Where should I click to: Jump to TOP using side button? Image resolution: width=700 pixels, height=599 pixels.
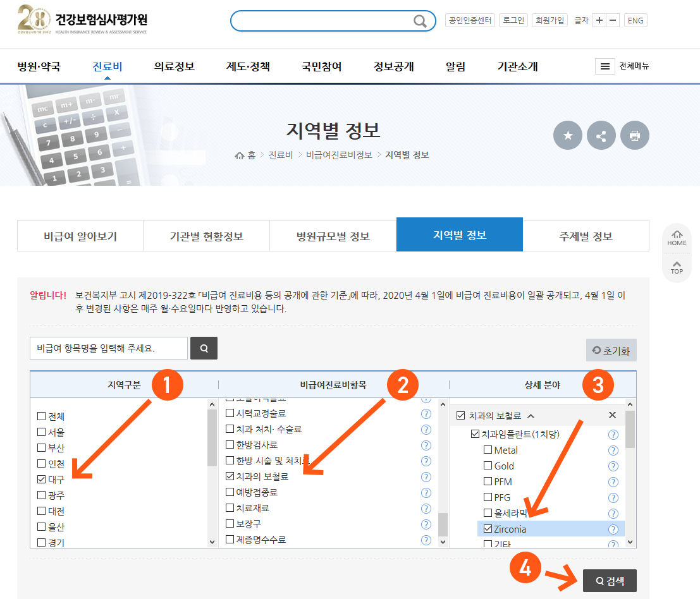pyautogui.click(x=677, y=268)
